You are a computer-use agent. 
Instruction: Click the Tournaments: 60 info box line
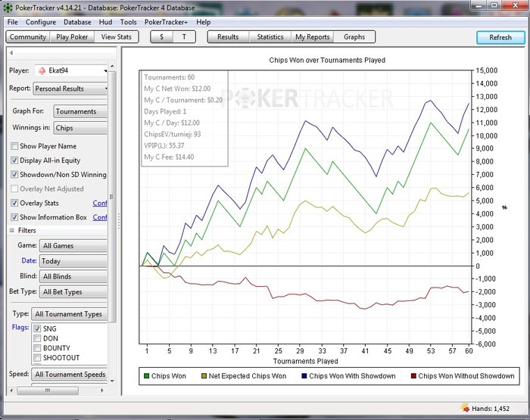(x=169, y=77)
